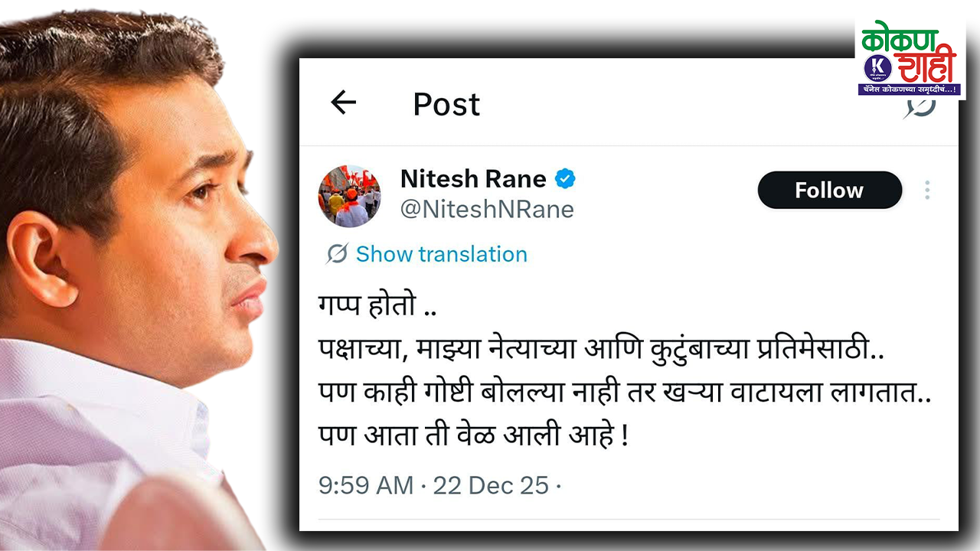
Task: Open the three-dot more options menu
Action: (927, 190)
